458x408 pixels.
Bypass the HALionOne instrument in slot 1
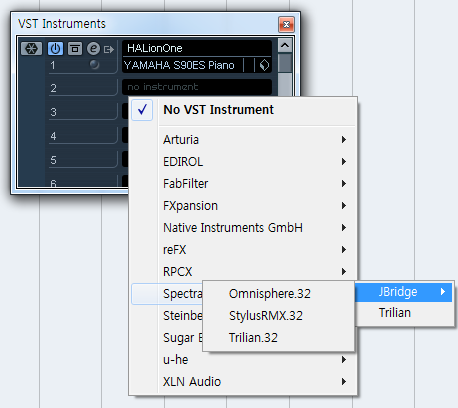click(75, 49)
